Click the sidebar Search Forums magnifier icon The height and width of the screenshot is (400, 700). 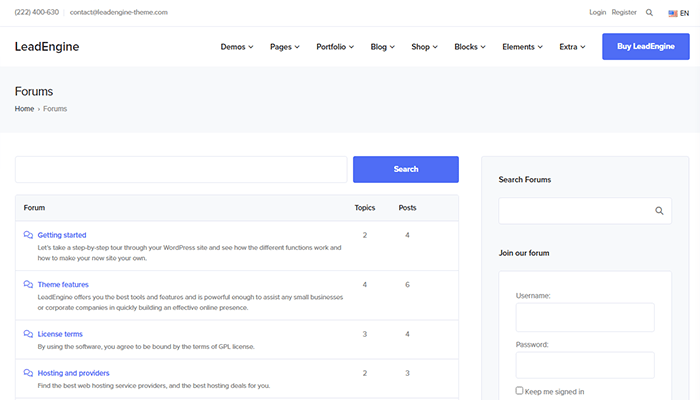click(x=659, y=211)
